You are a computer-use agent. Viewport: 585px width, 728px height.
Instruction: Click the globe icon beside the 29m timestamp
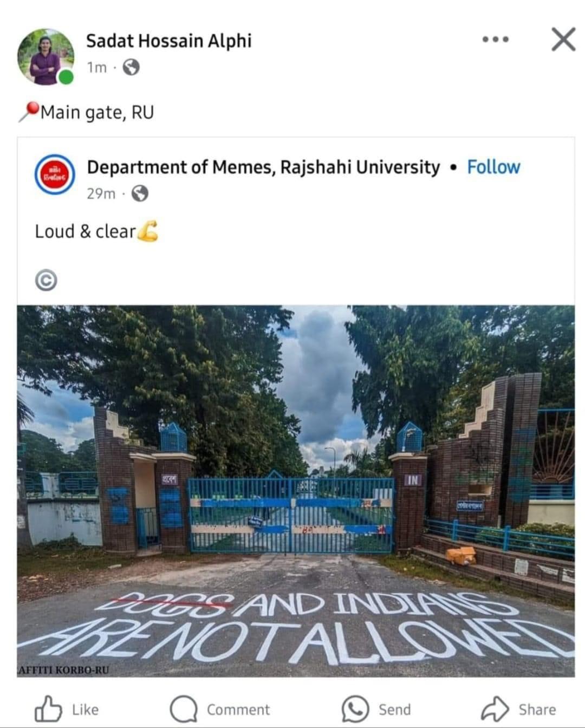[x=137, y=193]
